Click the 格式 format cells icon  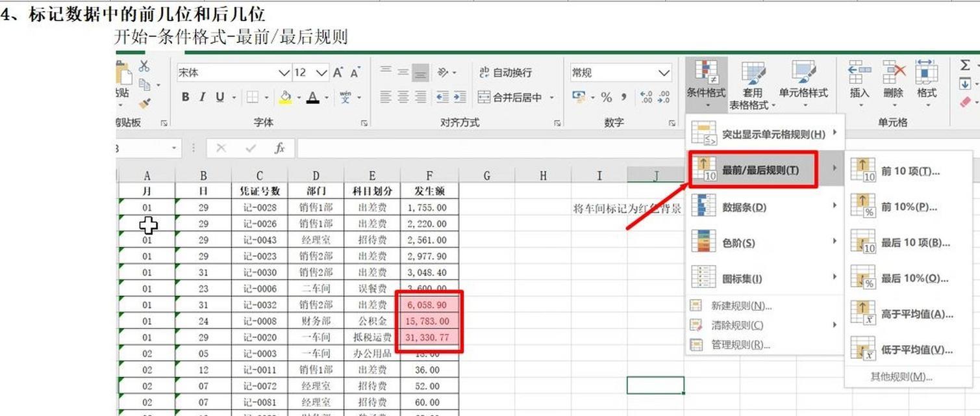point(927,70)
